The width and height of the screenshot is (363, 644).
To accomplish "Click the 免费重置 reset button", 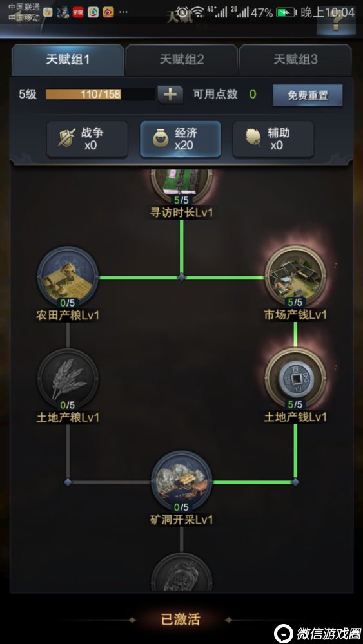I will coord(308,95).
